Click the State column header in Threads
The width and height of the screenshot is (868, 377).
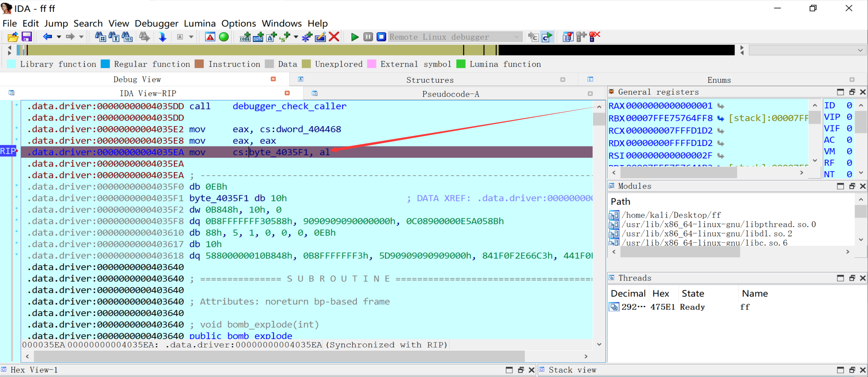[693, 293]
